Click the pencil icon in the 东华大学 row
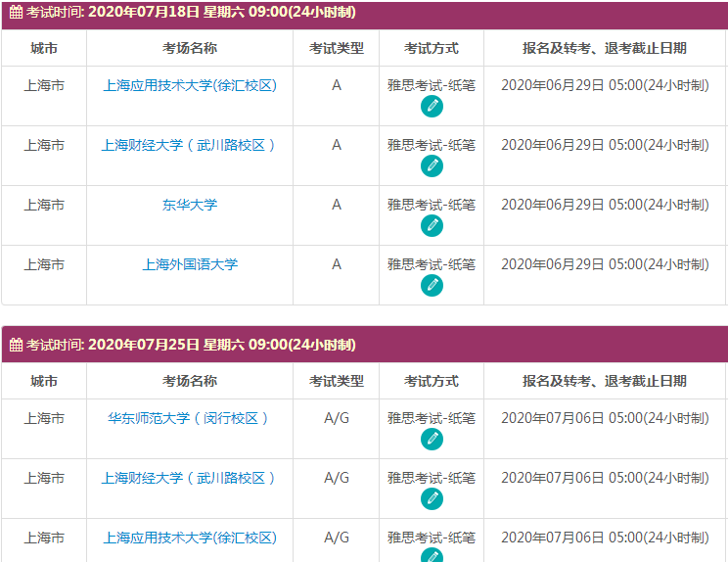The image size is (728, 562). (432, 226)
